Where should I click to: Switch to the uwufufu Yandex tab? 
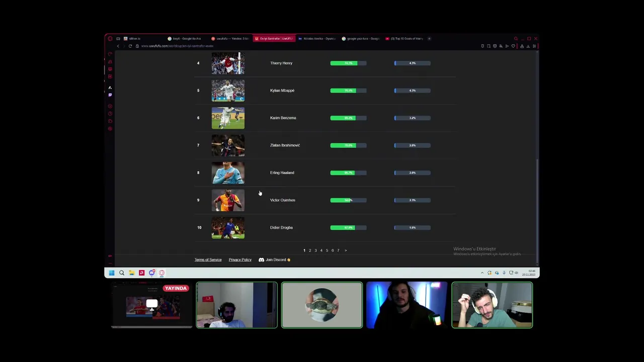(x=231, y=39)
